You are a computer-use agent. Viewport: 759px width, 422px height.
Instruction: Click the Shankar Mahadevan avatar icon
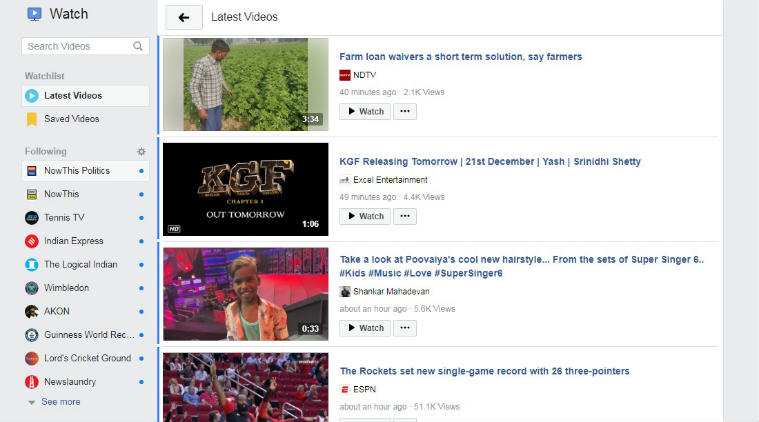[345, 291]
